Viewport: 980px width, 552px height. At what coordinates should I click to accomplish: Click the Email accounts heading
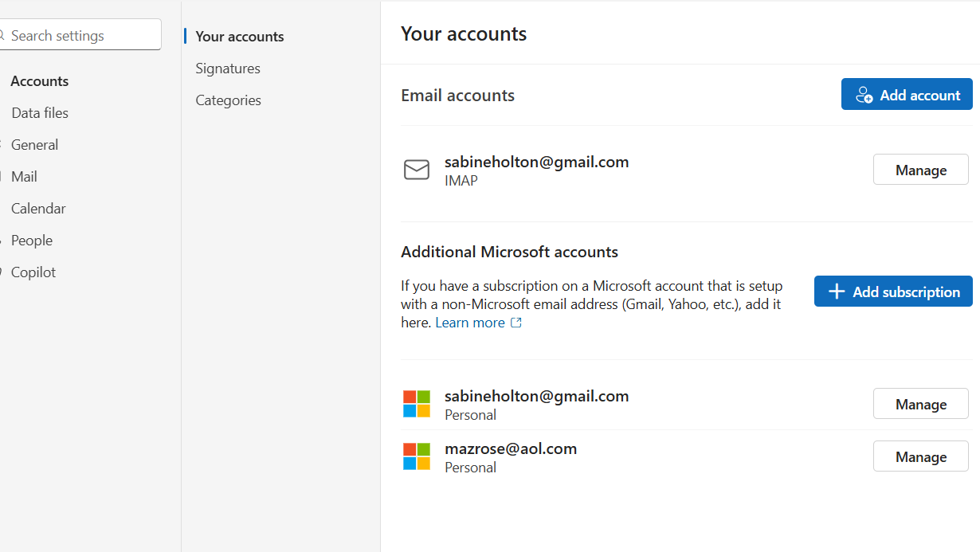tap(457, 96)
